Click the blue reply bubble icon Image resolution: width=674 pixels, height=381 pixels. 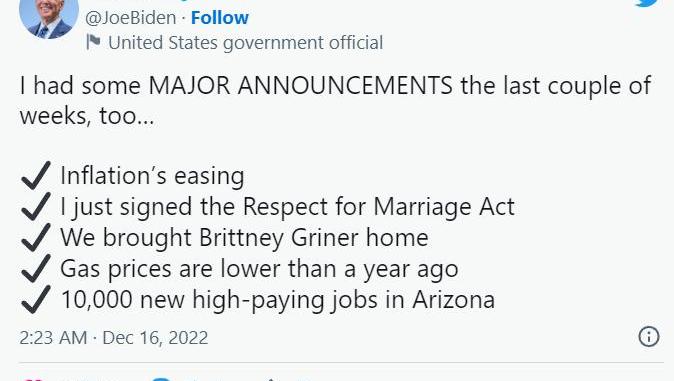click(x=161, y=379)
